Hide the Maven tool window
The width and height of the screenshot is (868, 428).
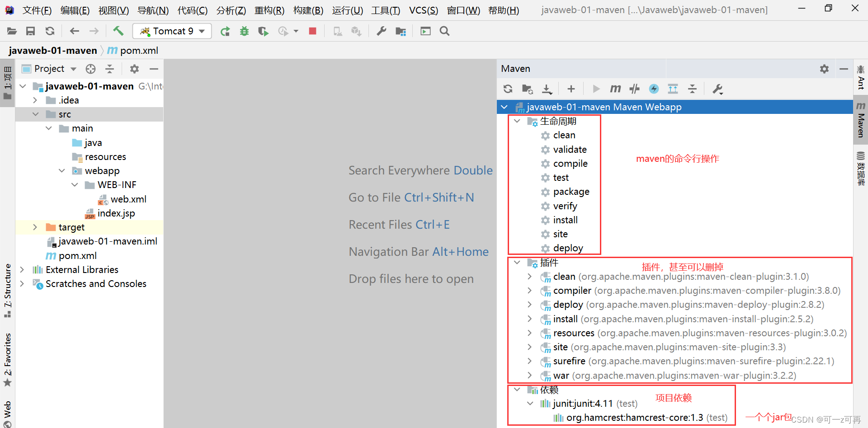coord(843,69)
